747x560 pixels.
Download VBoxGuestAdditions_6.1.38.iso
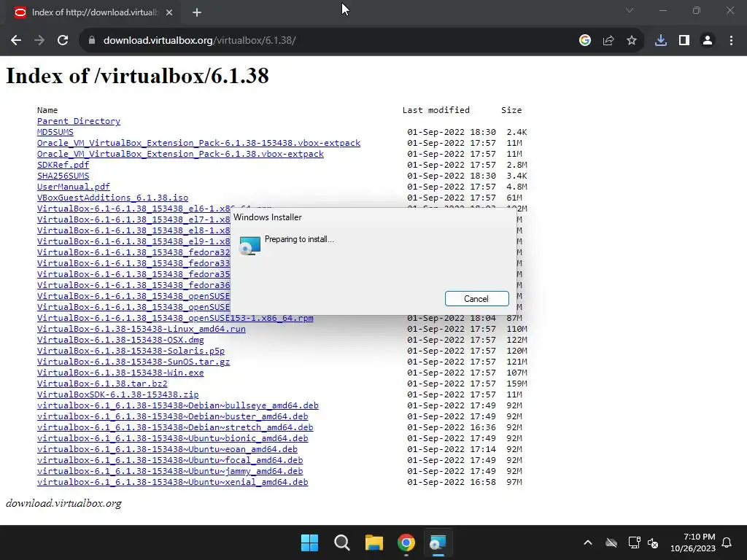point(112,198)
